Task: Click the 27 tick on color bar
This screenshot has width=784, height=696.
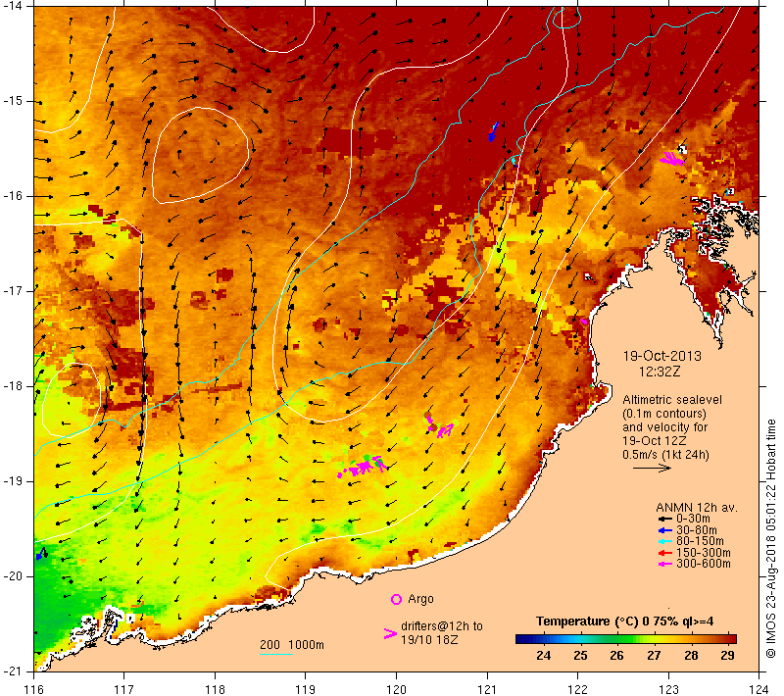Action: 654,656
